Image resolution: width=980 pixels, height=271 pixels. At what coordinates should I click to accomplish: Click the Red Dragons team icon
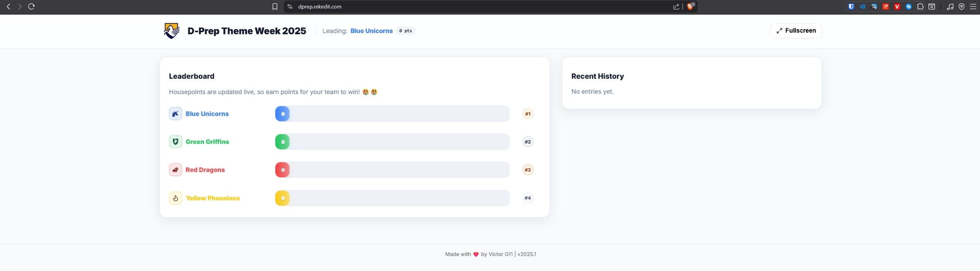[176, 170]
